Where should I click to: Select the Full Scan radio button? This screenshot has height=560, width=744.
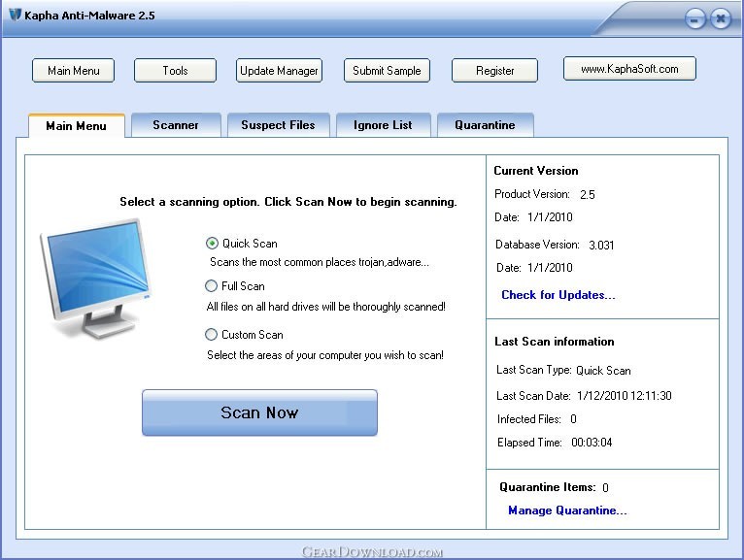[211, 286]
